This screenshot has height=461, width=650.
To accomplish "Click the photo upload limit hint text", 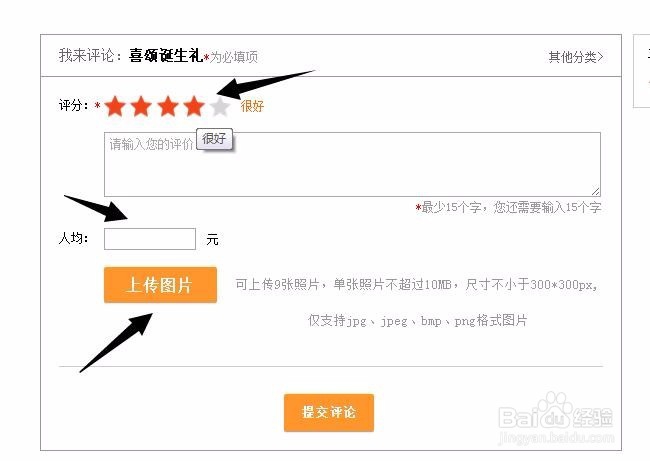I will 417,302.
